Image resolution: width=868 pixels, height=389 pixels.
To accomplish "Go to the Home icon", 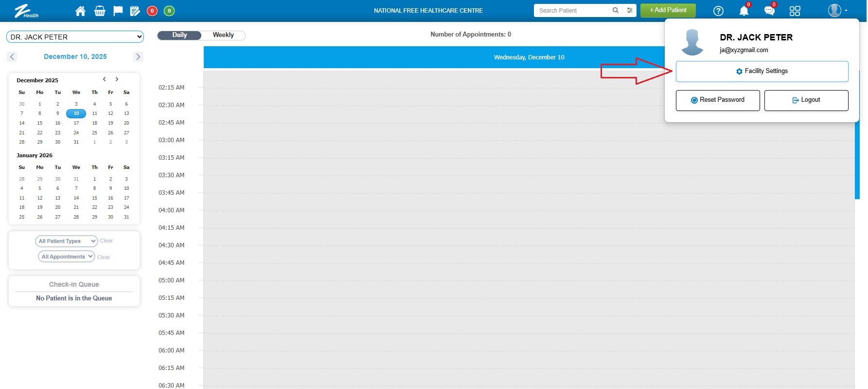I will tap(80, 11).
